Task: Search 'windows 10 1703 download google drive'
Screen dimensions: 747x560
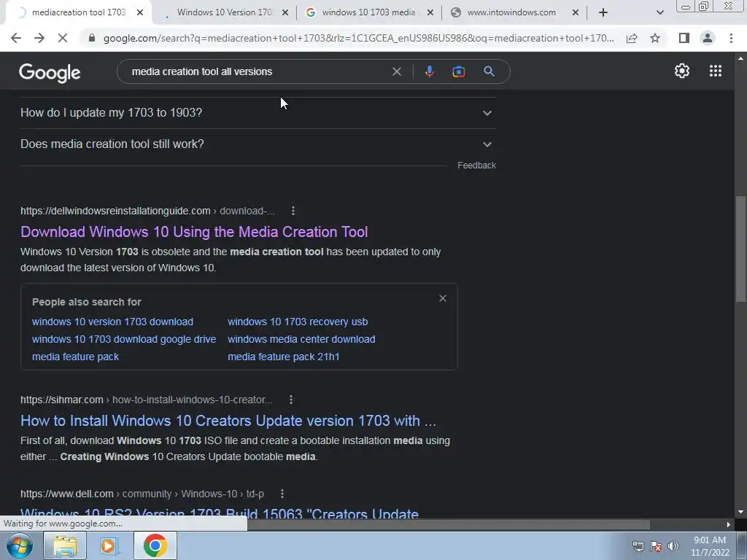Action: [x=124, y=340]
